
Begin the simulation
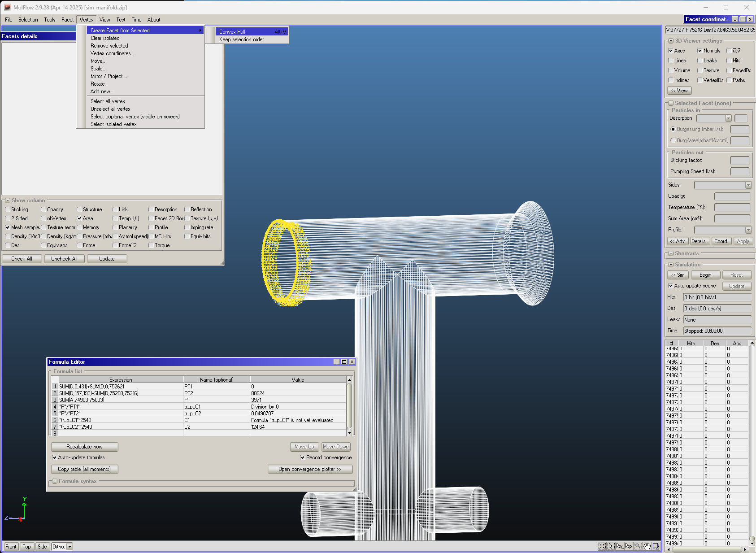[x=705, y=275]
